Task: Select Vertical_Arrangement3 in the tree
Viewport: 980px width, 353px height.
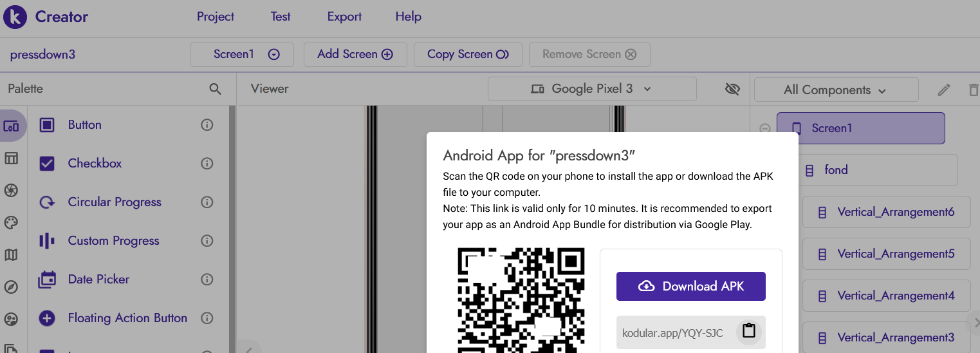Action: point(886,338)
